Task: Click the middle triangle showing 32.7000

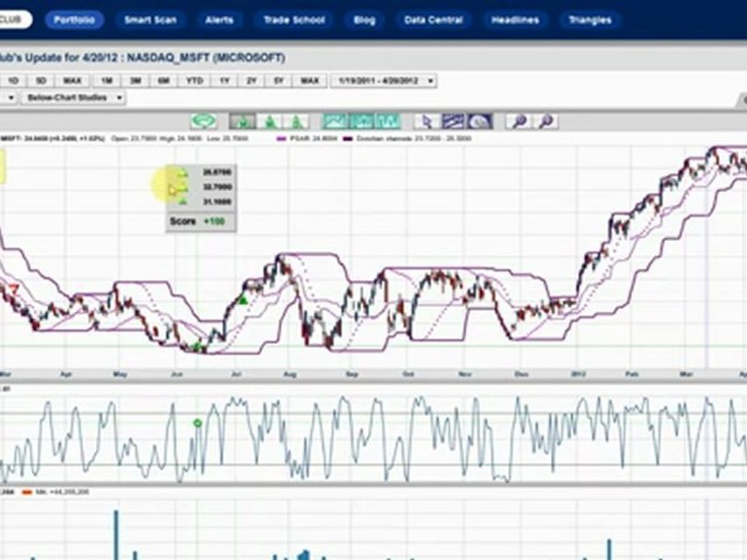Action: click(x=182, y=187)
